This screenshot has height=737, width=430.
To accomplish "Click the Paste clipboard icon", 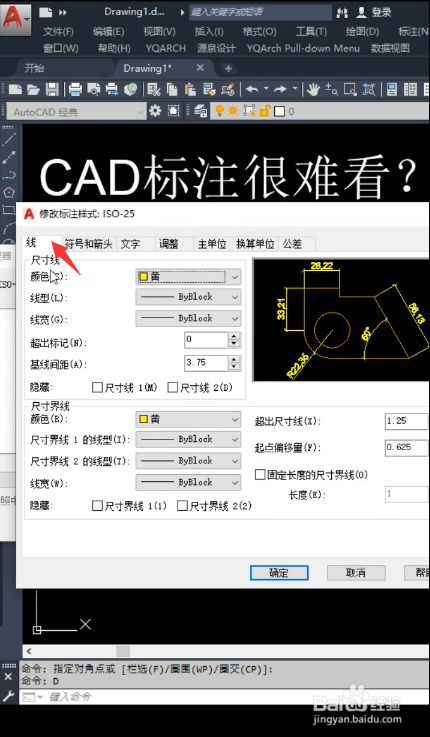I will [190, 88].
